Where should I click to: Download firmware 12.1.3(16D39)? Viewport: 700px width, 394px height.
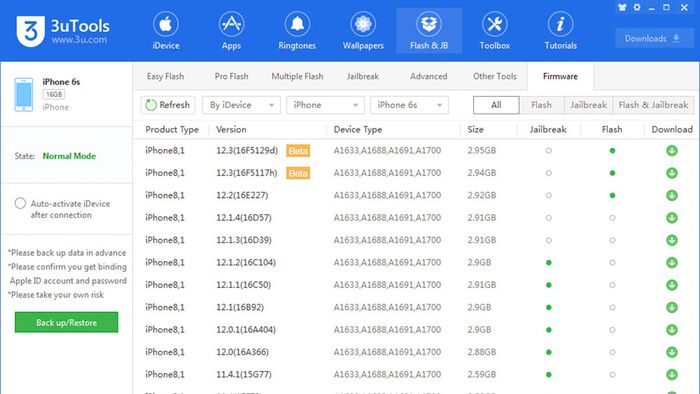[x=672, y=240]
